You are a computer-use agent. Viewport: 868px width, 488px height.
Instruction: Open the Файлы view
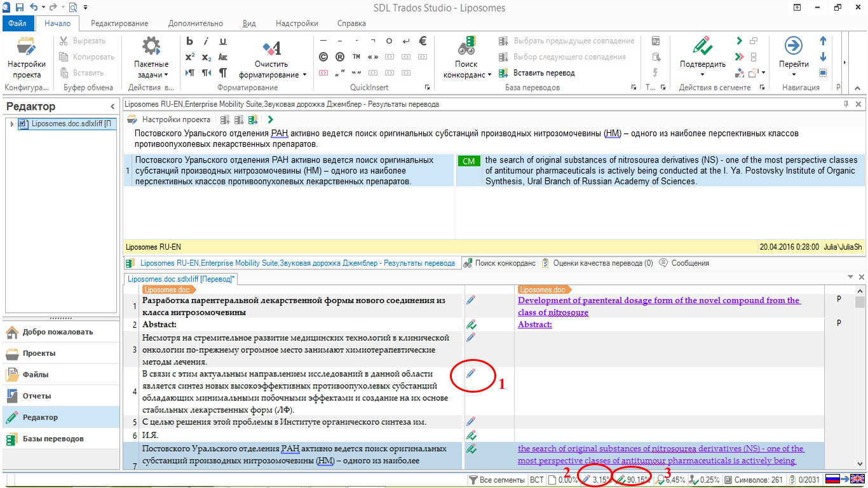point(61,375)
